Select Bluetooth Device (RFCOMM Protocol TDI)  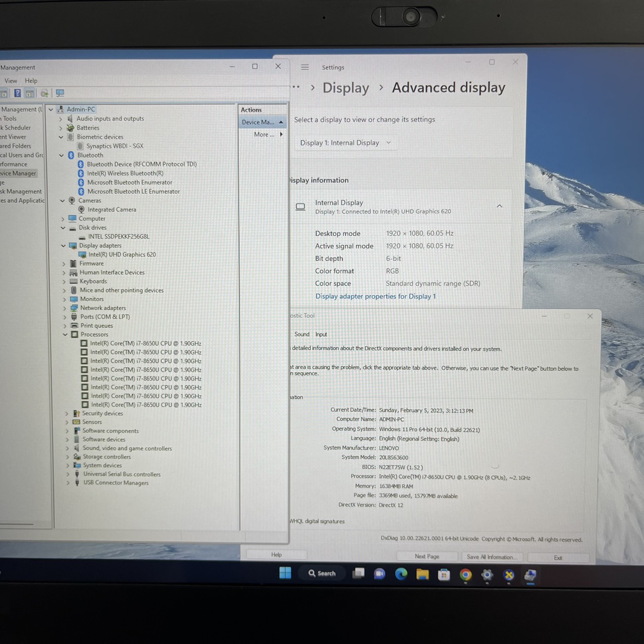[141, 164]
